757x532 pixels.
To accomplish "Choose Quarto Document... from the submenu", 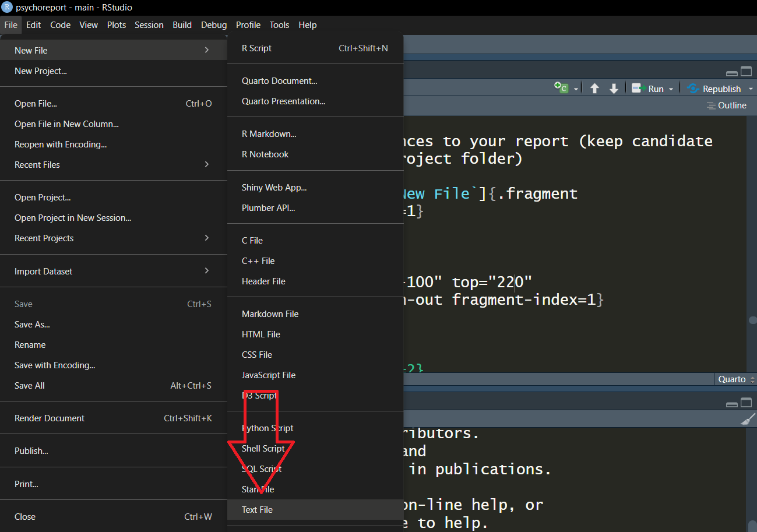I will coord(279,81).
